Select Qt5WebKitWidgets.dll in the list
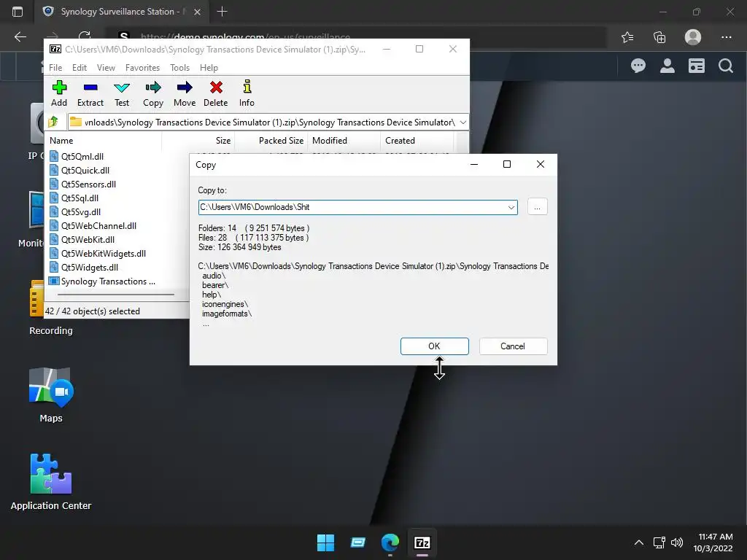747x560 pixels. pyautogui.click(x=104, y=253)
